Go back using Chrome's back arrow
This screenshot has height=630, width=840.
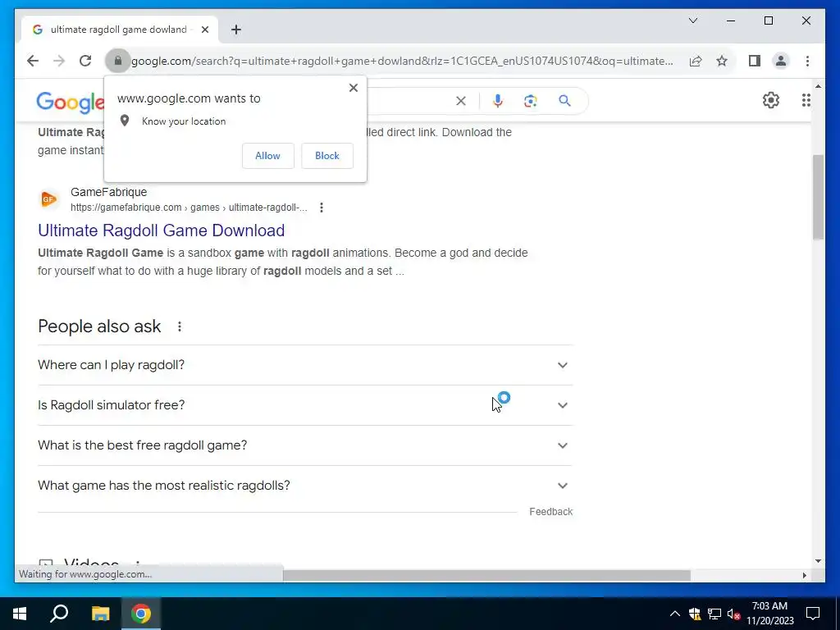[x=33, y=61]
